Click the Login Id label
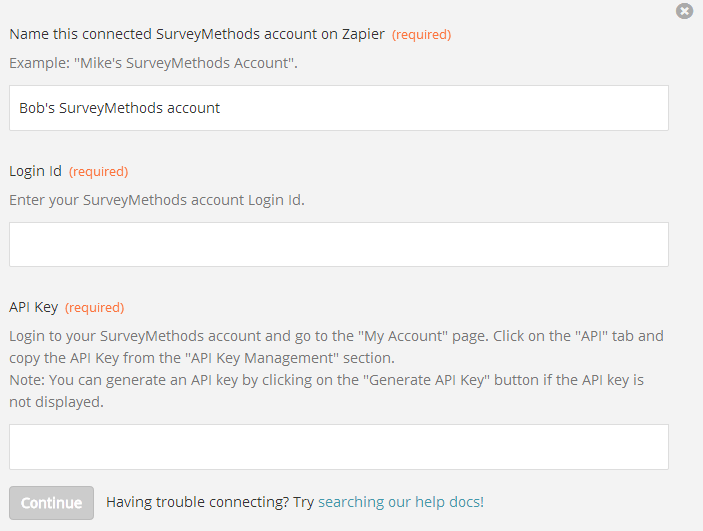703x531 pixels. [35, 171]
